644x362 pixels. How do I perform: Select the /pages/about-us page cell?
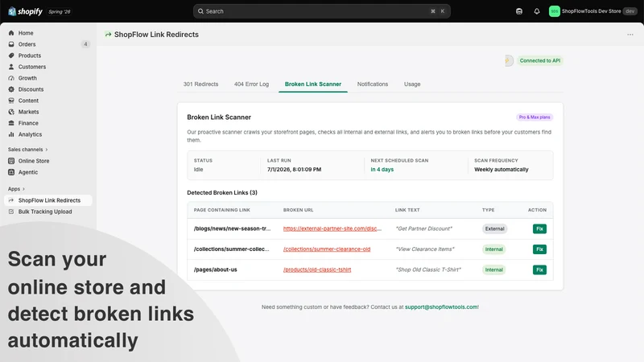pos(215,269)
